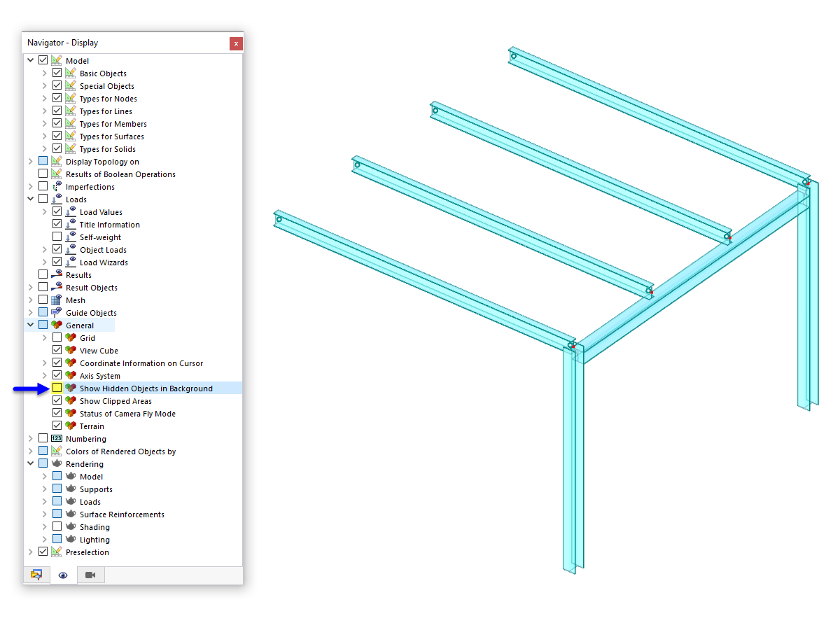Open the Data navigator folder tab
The height and width of the screenshot is (630, 840).
tap(37, 575)
